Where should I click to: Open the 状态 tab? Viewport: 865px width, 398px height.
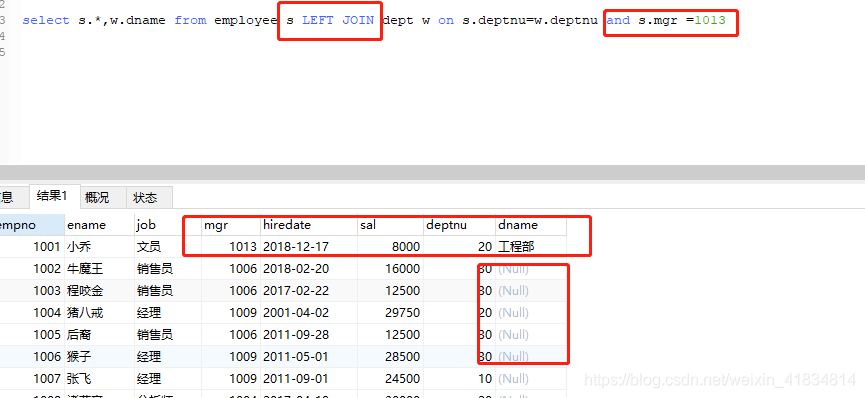click(x=149, y=197)
